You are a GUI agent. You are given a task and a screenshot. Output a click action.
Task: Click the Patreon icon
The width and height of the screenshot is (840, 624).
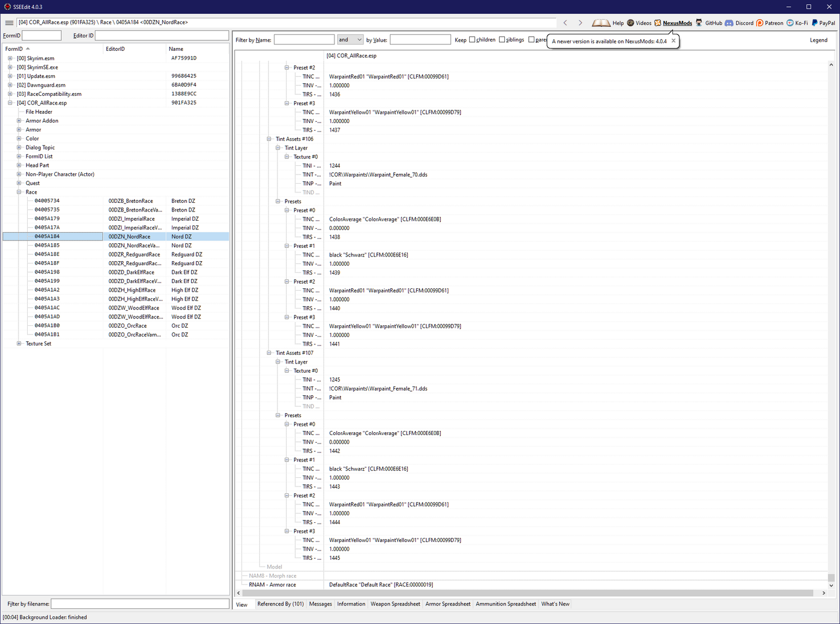(760, 23)
